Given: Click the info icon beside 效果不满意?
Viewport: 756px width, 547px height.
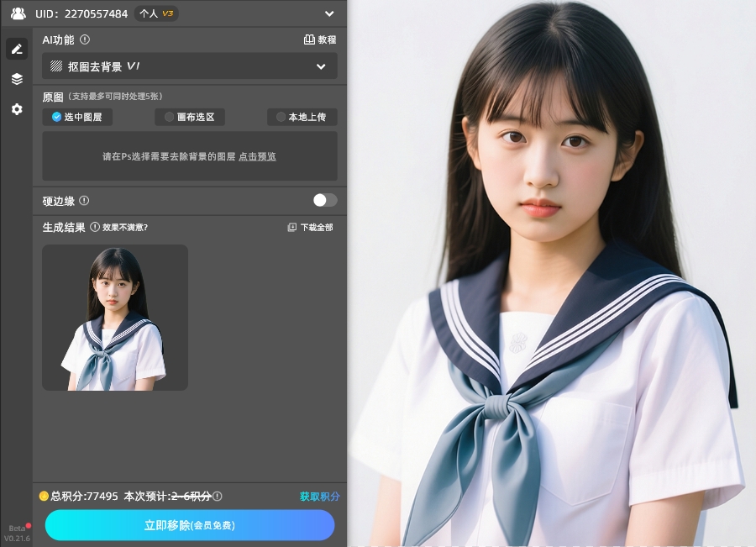Looking at the screenshot, I should tap(95, 227).
